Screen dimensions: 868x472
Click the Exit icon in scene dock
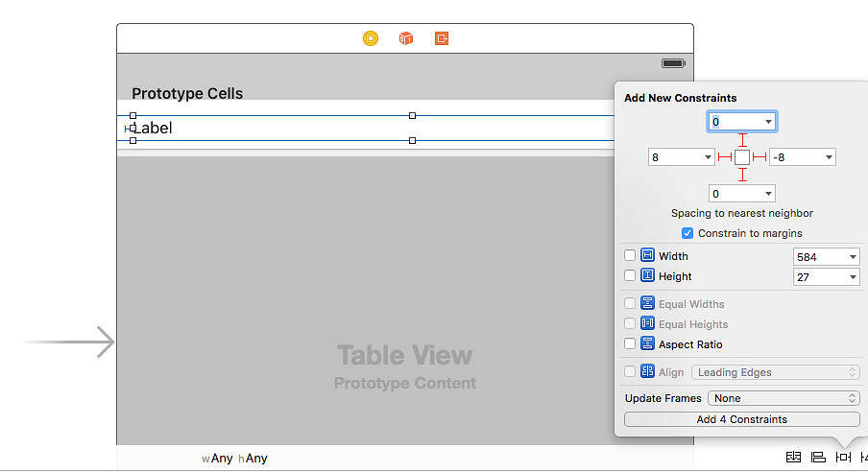coord(442,38)
